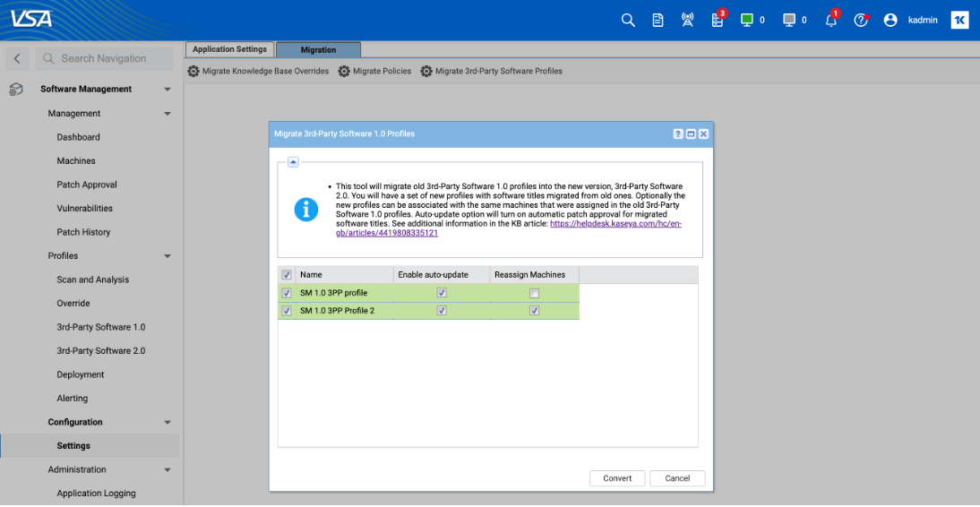Open Application Logging
This screenshot has height=507, width=980.
pos(96,494)
